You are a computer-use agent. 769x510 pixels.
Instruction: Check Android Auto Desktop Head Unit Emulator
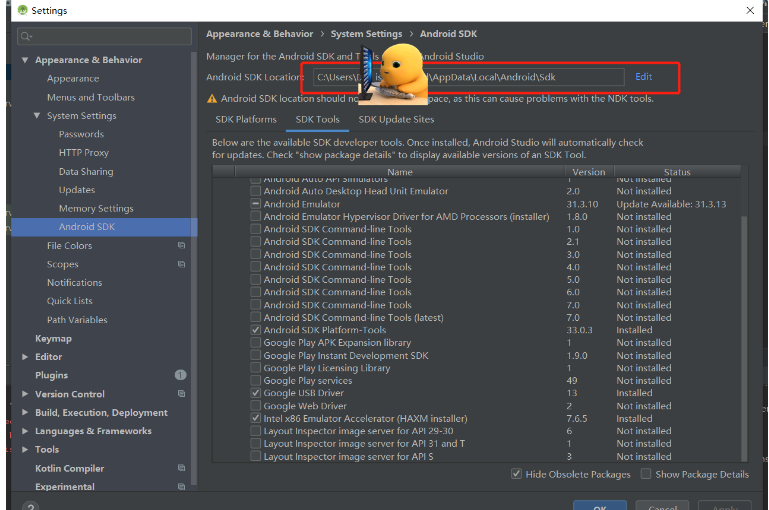(256, 191)
